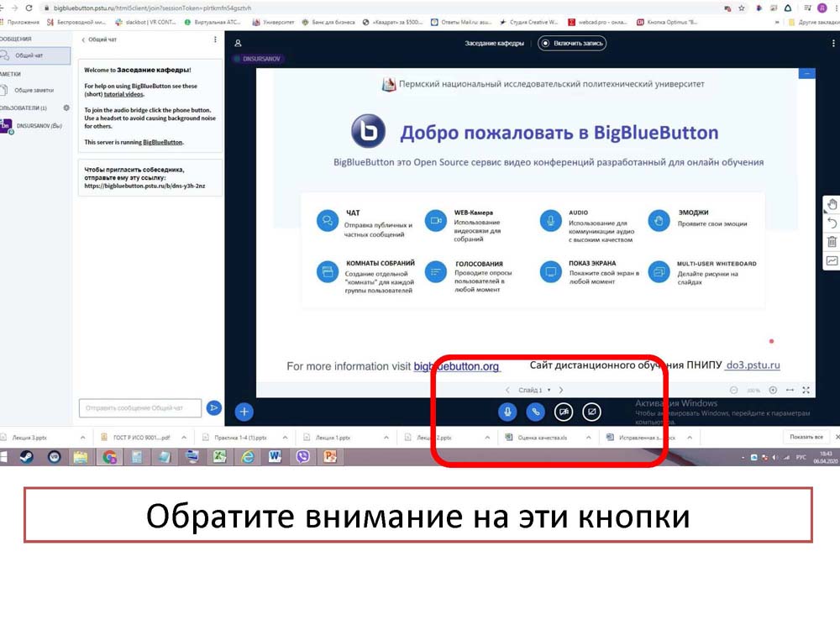Open downloaded Лекция 1.pptx file

click(333, 438)
